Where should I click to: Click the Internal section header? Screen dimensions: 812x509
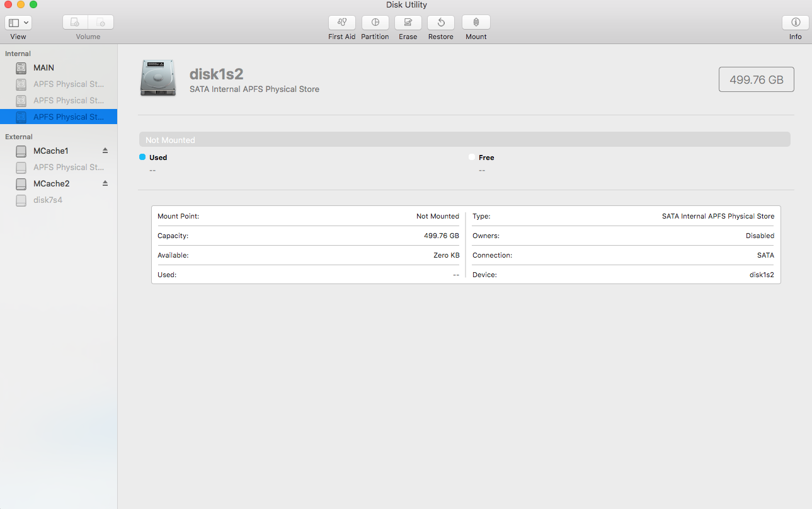(18, 54)
